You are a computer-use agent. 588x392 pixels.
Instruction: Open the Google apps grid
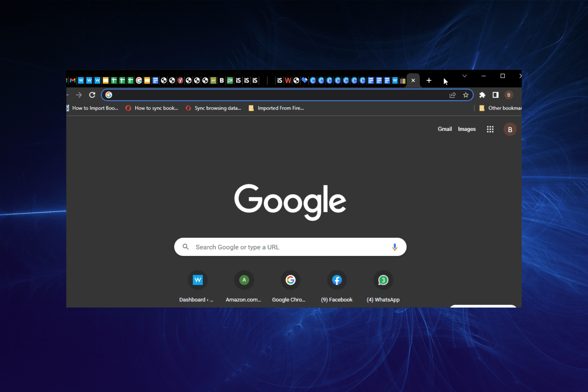pyautogui.click(x=490, y=129)
